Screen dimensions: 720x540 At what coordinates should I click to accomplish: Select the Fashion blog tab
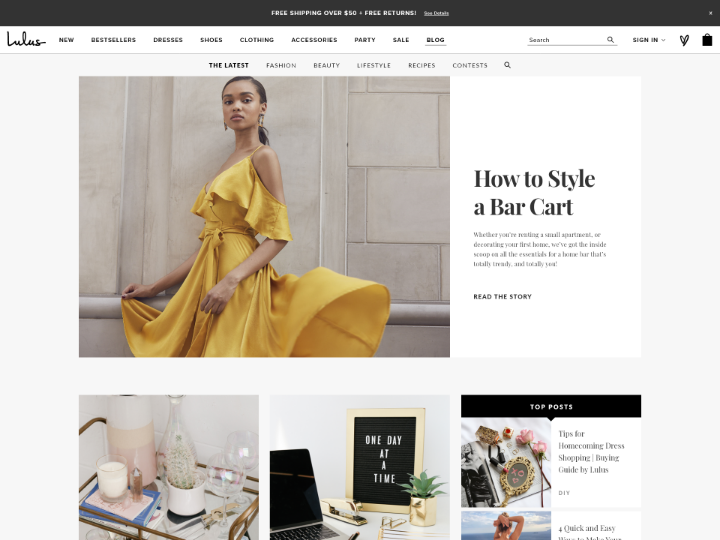[x=281, y=66]
